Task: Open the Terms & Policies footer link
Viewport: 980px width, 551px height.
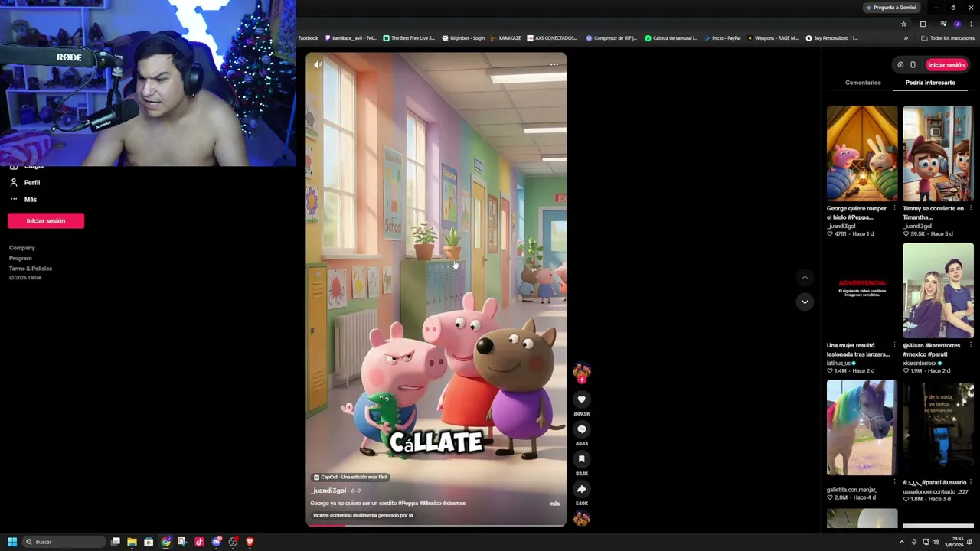Action: pos(31,269)
